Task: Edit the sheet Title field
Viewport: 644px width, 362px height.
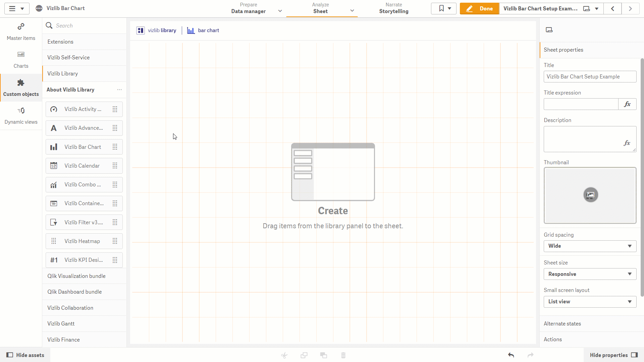Action: [x=590, y=76]
